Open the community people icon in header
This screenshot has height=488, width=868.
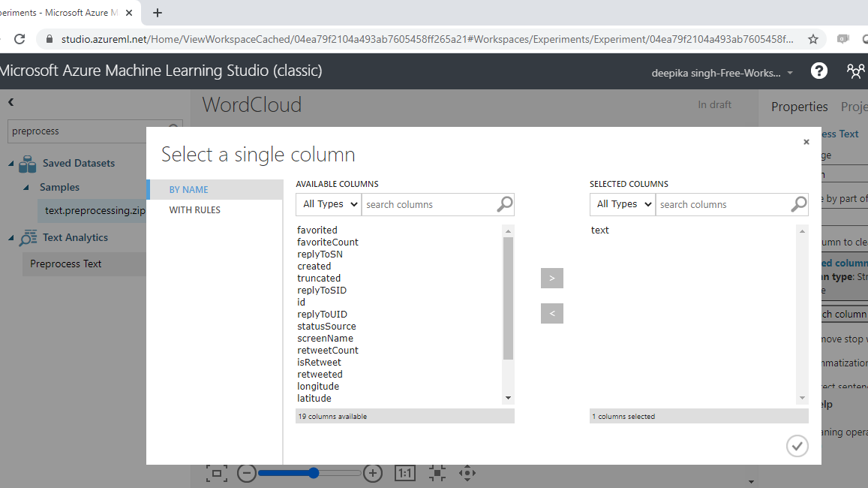coord(855,71)
